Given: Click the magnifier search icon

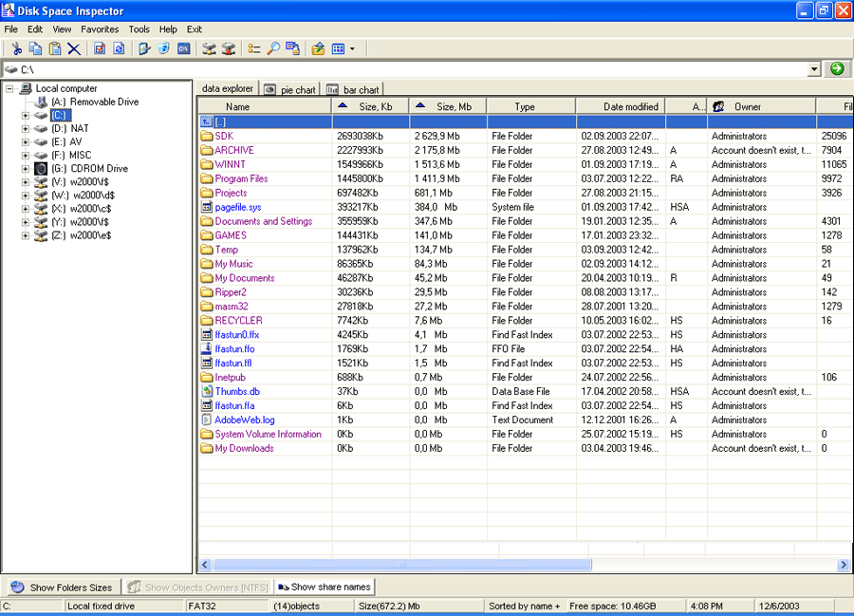Looking at the screenshot, I should [273, 49].
